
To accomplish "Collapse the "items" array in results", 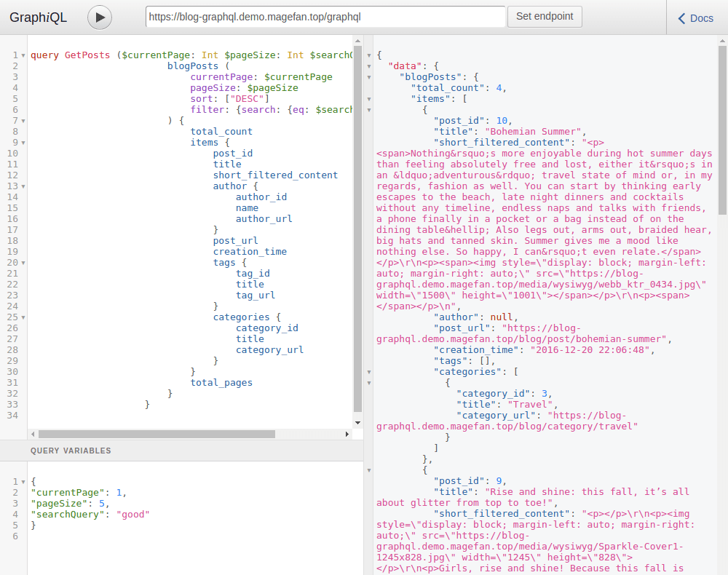I will pos(369,99).
